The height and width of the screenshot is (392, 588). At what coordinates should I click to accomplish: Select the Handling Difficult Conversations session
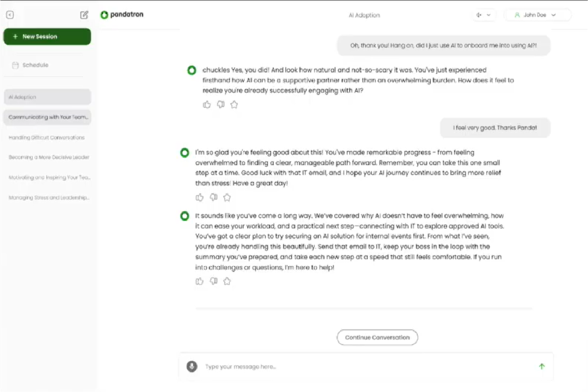(x=46, y=137)
